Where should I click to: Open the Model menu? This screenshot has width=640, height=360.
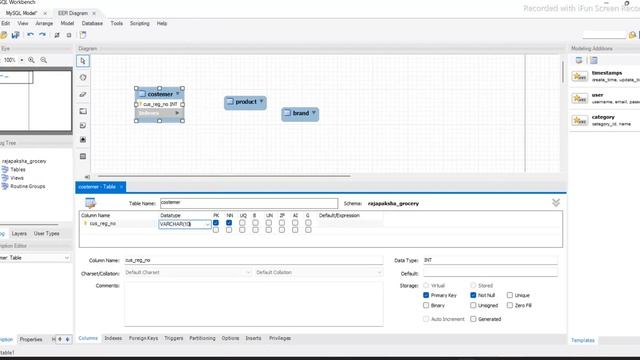[x=67, y=24]
